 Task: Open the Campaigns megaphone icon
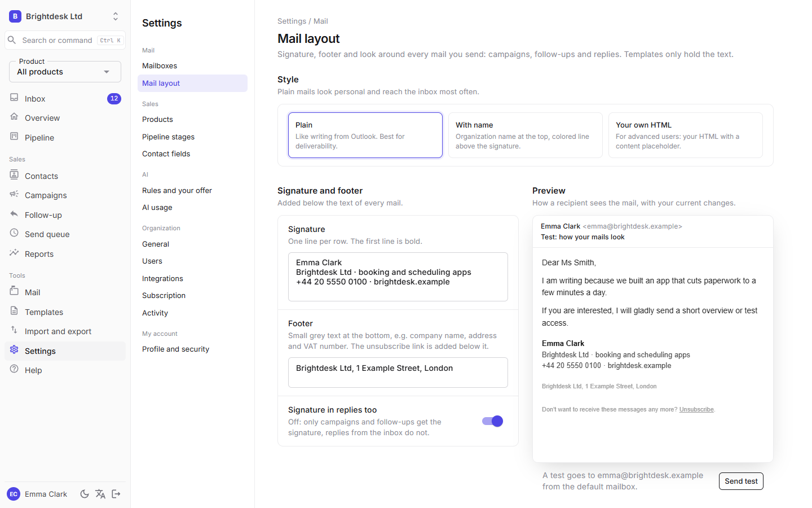click(x=14, y=194)
